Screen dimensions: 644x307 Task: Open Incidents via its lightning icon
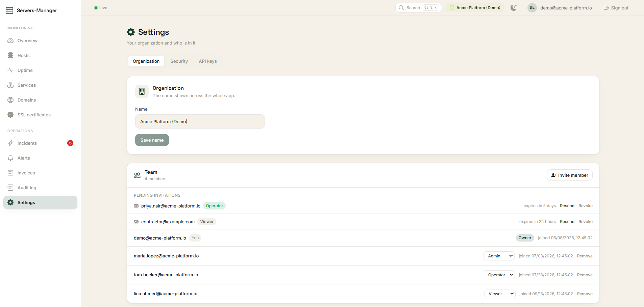click(x=10, y=143)
